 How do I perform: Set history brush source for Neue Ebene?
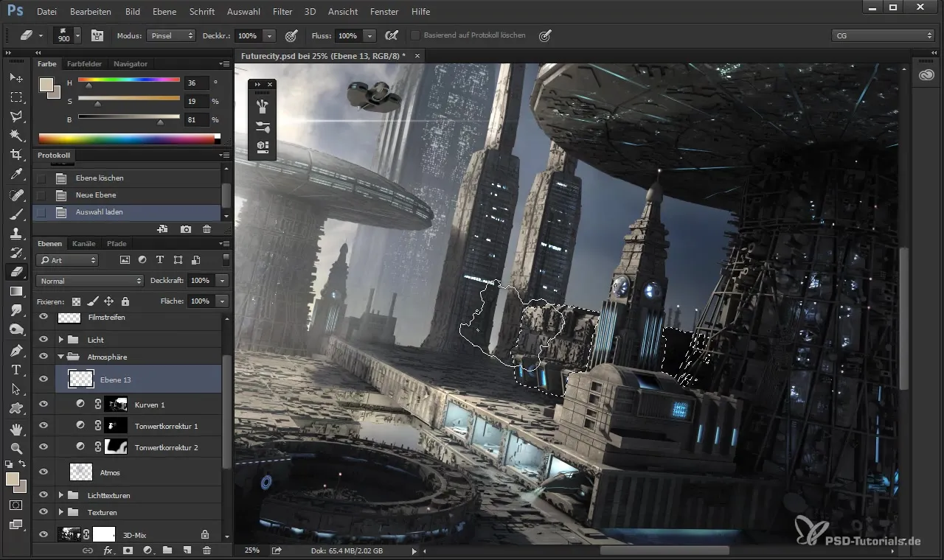tap(41, 195)
